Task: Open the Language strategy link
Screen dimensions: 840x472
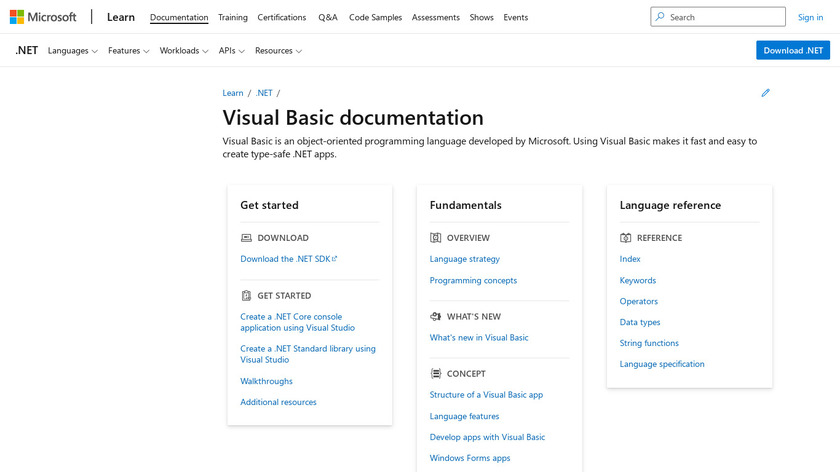Action: coord(464,259)
